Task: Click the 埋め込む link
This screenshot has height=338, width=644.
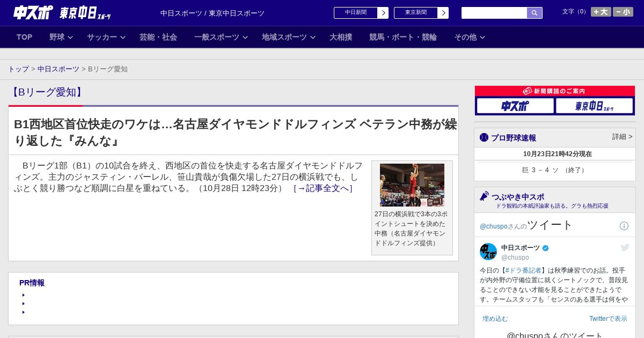Action: point(495,319)
